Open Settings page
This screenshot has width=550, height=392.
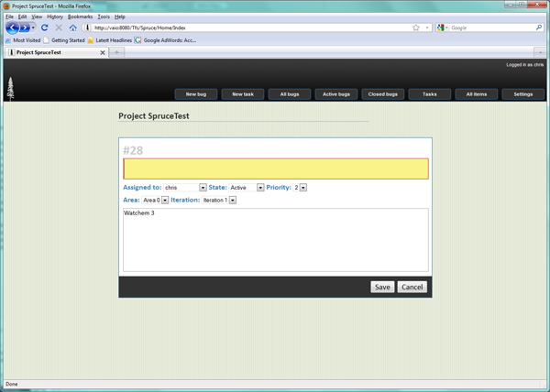pos(523,94)
